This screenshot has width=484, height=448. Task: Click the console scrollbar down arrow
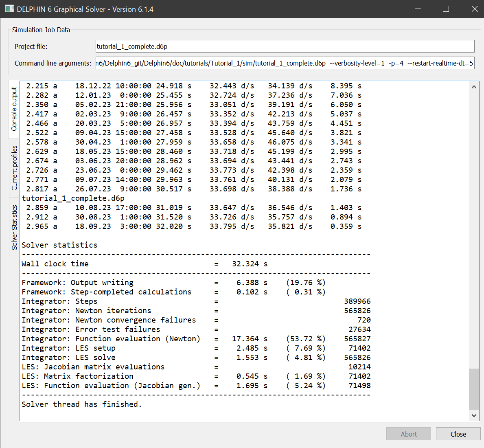click(x=474, y=415)
